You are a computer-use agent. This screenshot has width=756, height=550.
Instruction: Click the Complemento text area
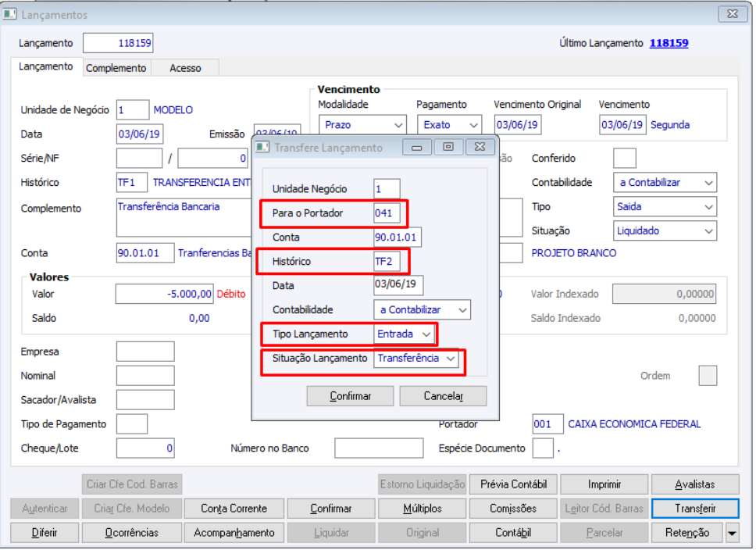point(184,217)
